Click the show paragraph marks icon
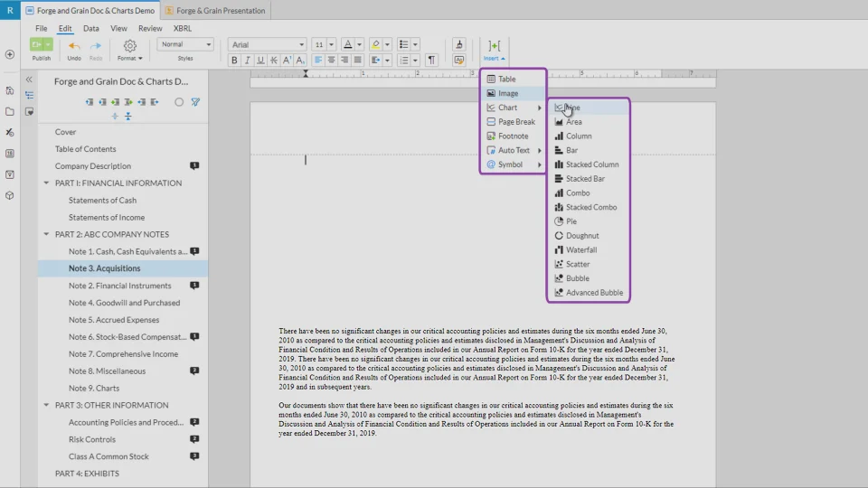The height and width of the screenshot is (488, 868). (431, 61)
